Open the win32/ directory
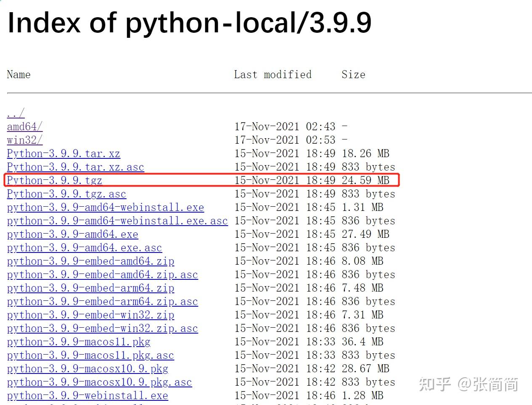Screen dimensions: 532x405 pos(24,140)
